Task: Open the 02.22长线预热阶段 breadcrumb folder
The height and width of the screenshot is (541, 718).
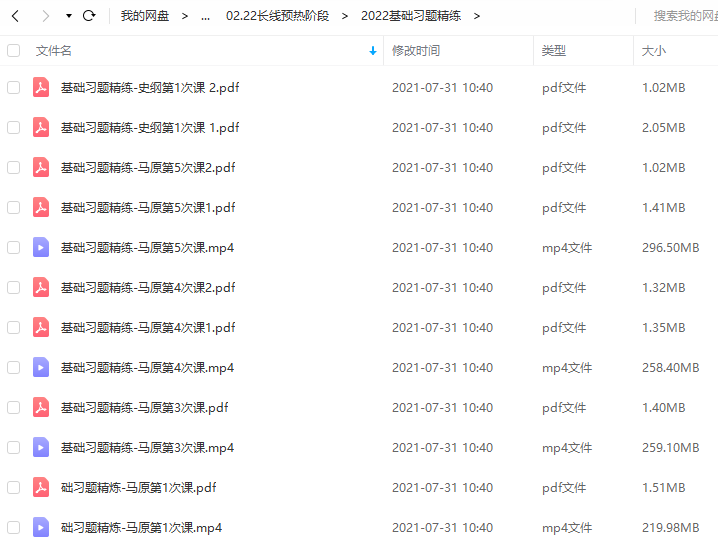Action: (x=277, y=16)
